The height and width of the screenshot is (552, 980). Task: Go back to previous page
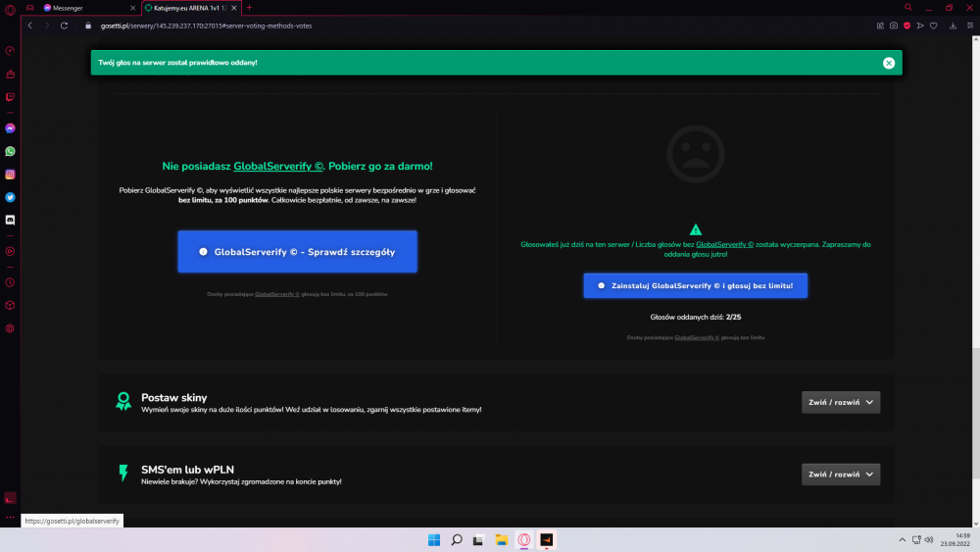click(30, 25)
